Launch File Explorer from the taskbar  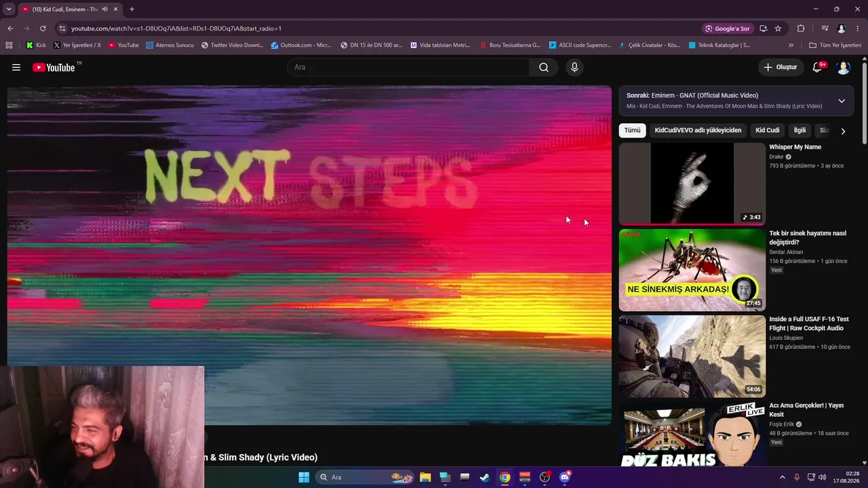pos(425,477)
